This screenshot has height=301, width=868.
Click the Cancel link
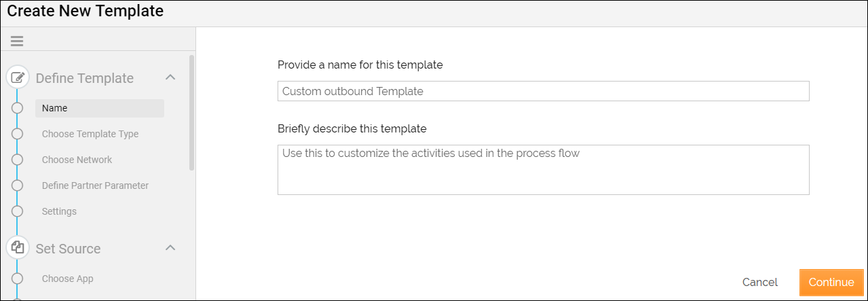coord(760,282)
